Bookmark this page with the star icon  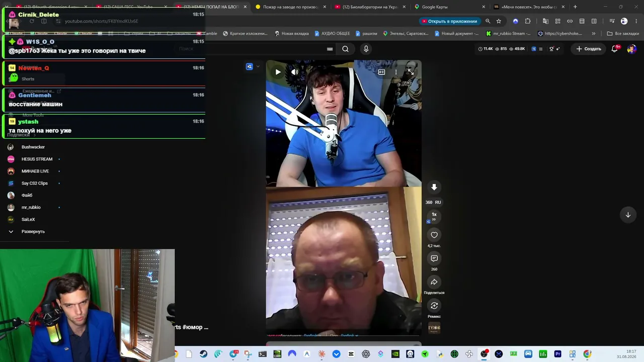(x=499, y=21)
